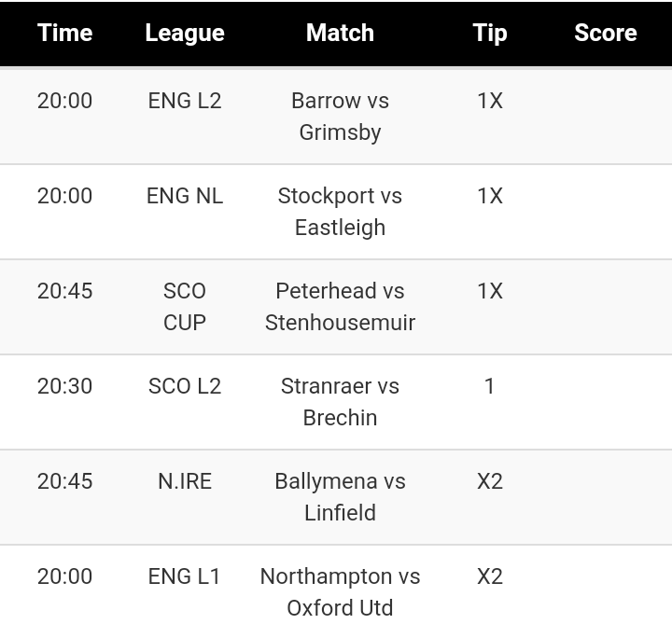Image resolution: width=672 pixels, height=638 pixels.
Task: Click the SCO CUP league label
Action: click(185, 307)
